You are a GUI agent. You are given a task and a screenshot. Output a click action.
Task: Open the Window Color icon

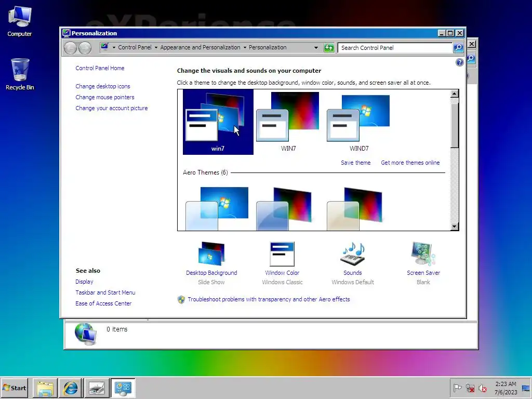click(x=282, y=254)
